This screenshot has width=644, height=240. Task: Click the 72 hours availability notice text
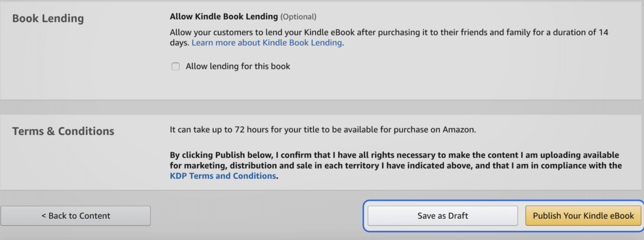pyautogui.click(x=323, y=129)
